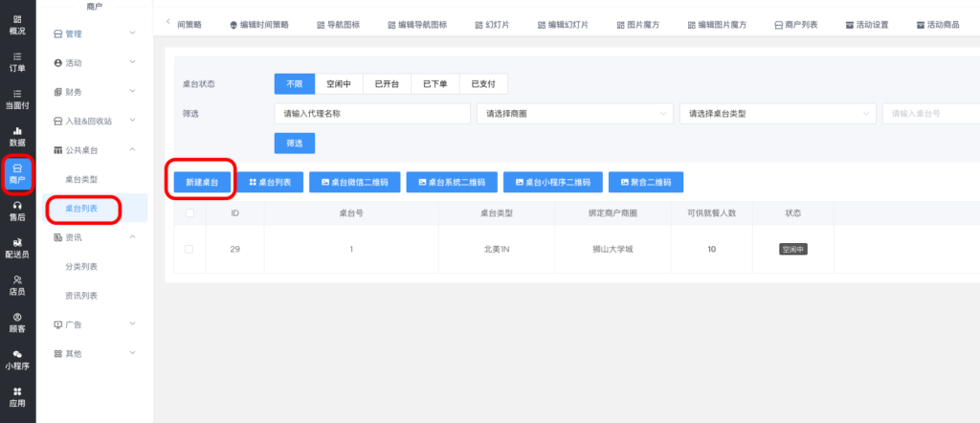Image resolution: width=980 pixels, height=423 pixels.
Task: Switch to the 商户列表 tab
Action: [795, 24]
